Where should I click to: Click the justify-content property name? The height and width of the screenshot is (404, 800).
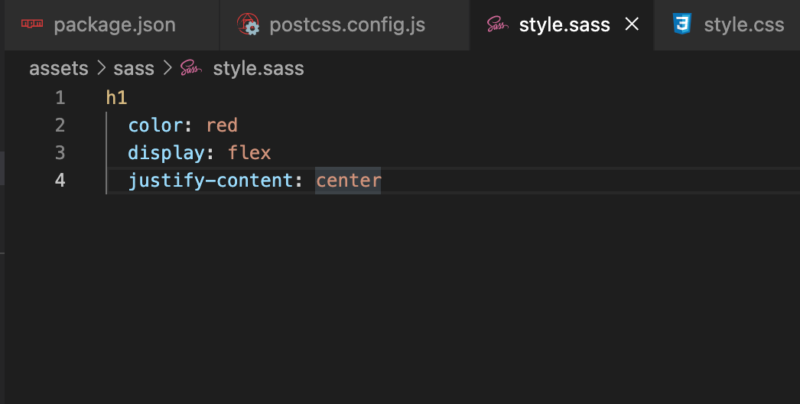click(210, 181)
